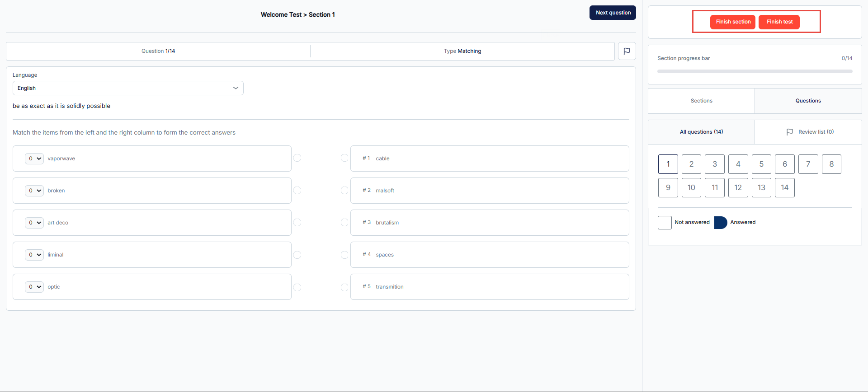The height and width of the screenshot is (392, 868).
Task: Select the connector circle beside #5 transmition
Action: (x=344, y=287)
